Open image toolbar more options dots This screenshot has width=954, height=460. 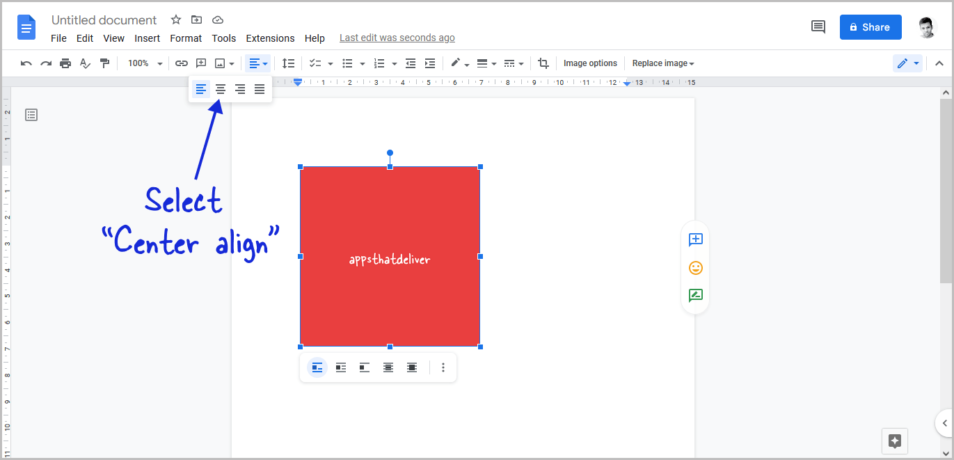443,368
